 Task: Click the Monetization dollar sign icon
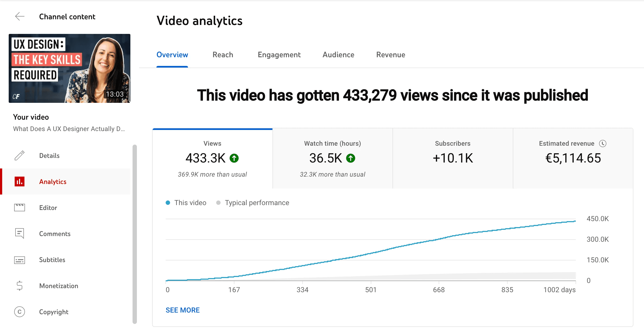pyautogui.click(x=20, y=286)
